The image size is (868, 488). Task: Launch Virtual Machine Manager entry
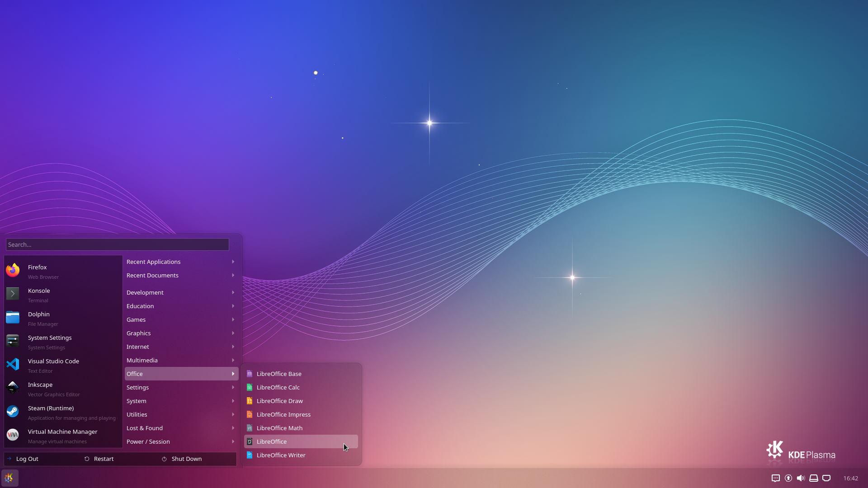point(63,436)
